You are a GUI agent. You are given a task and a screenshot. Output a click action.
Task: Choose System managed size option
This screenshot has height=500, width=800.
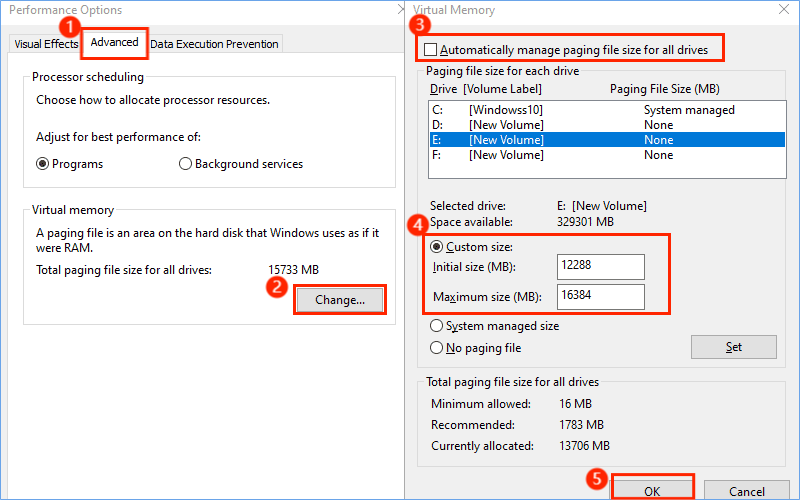pos(494,326)
